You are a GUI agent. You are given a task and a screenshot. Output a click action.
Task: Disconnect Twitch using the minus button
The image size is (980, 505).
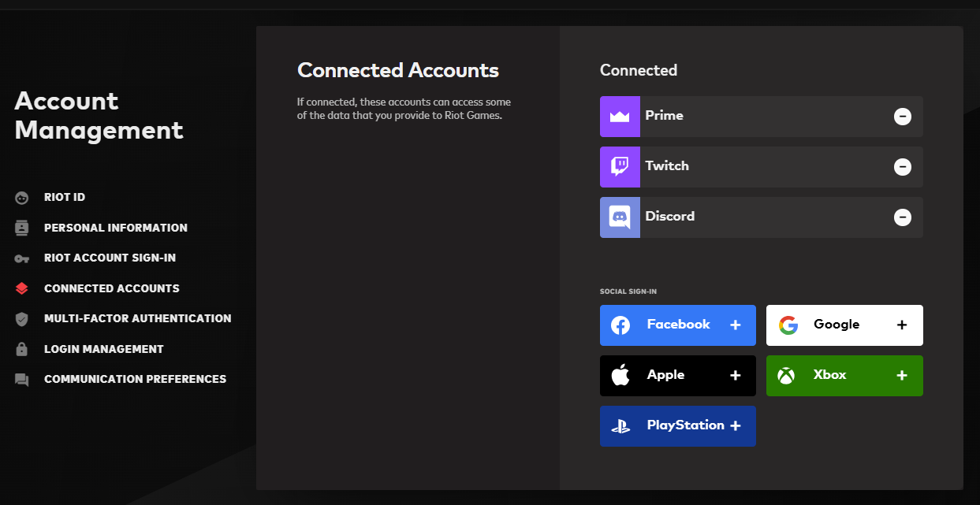(x=903, y=167)
